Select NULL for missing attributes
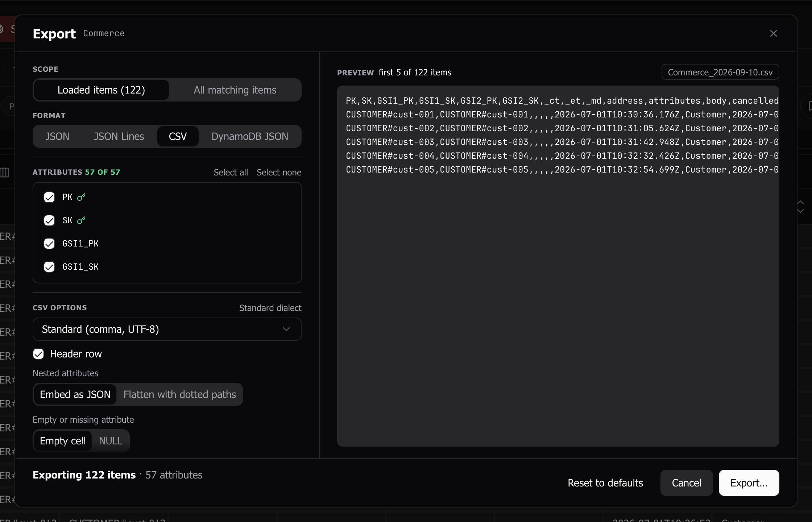Screen dimensions: 812x522 pyautogui.click(x=111, y=441)
